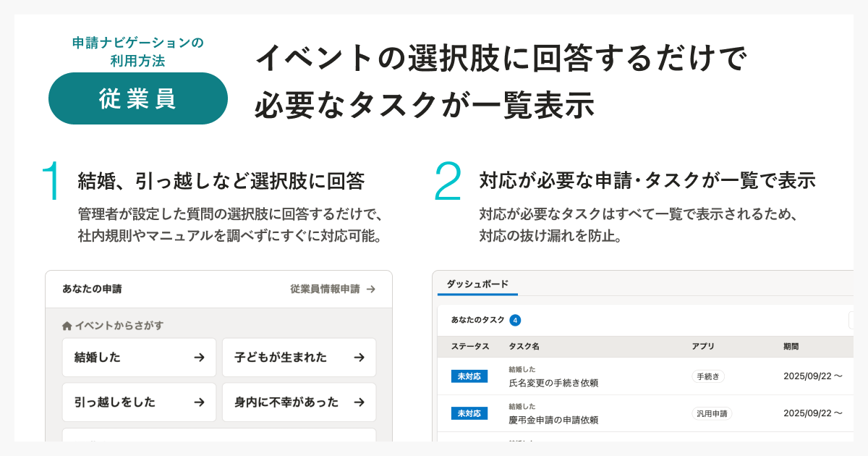Click the task count badge showing 4
The image size is (868, 456).
pyautogui.click(x=515, y=320)
